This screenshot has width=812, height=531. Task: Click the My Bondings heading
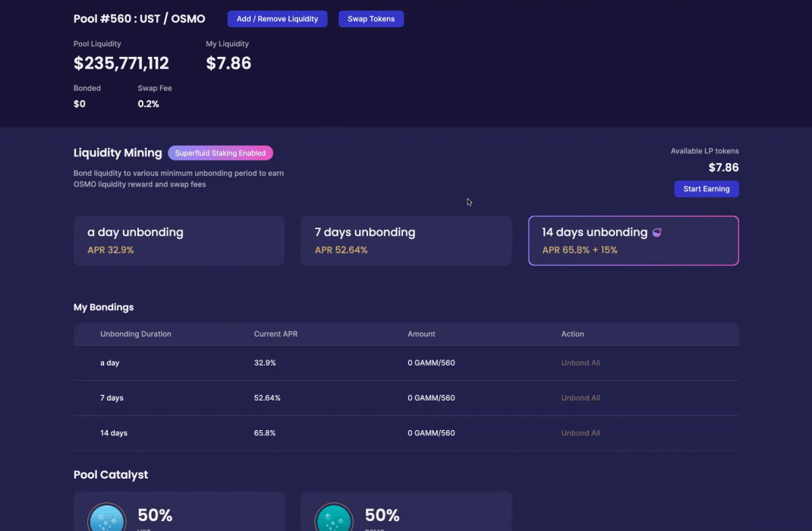tap(103, 307)
